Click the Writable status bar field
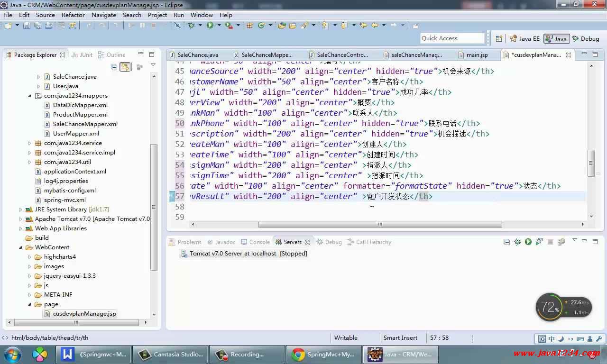607x364 pixels. click(346, 338)
